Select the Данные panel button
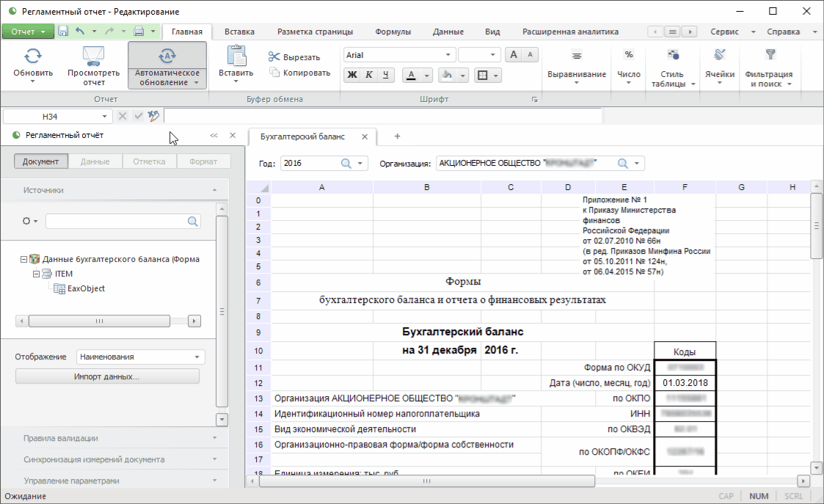This screenshot has height=504, width=824. pyautogui.click(x=95, y=161)
